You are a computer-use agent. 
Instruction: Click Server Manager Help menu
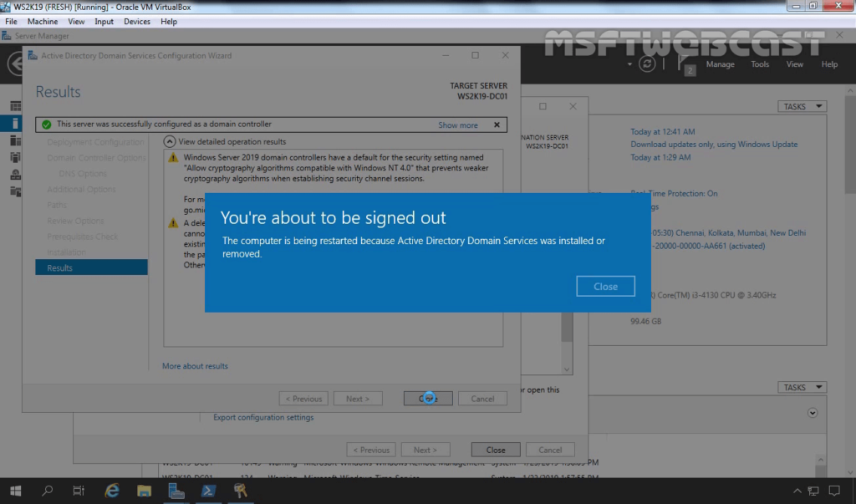[x=829, y=64]
